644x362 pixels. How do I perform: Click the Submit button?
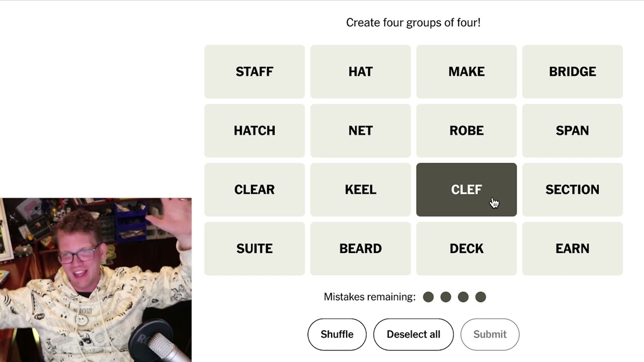490,334
